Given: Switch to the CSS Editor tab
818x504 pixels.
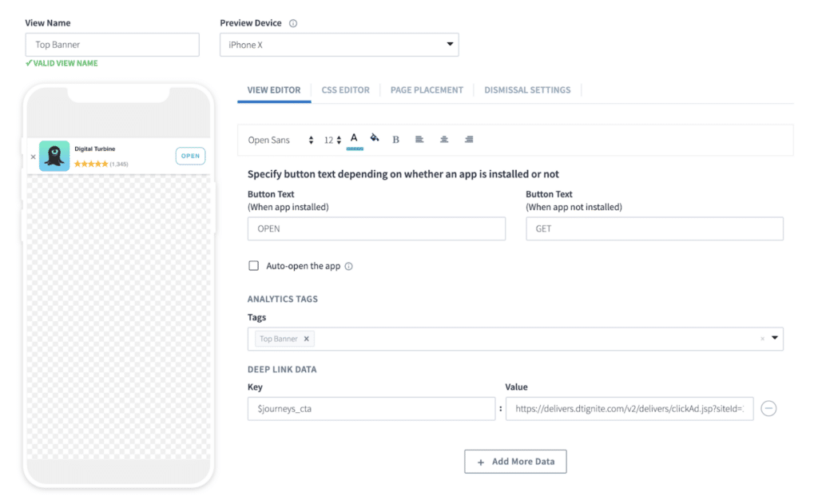Looking at the screenshot, I should 345,90.
